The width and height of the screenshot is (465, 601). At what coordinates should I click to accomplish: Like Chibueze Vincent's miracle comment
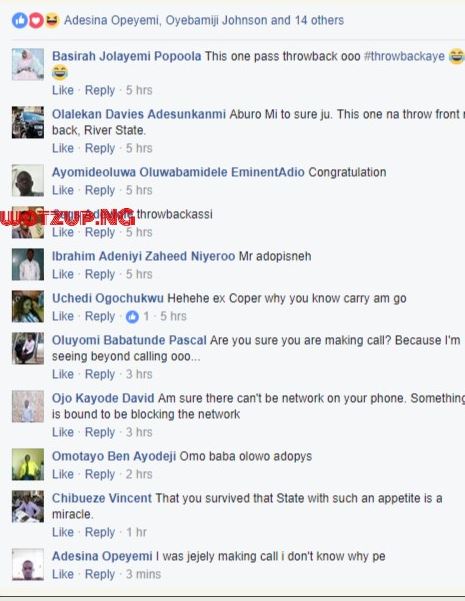(63, 532)
